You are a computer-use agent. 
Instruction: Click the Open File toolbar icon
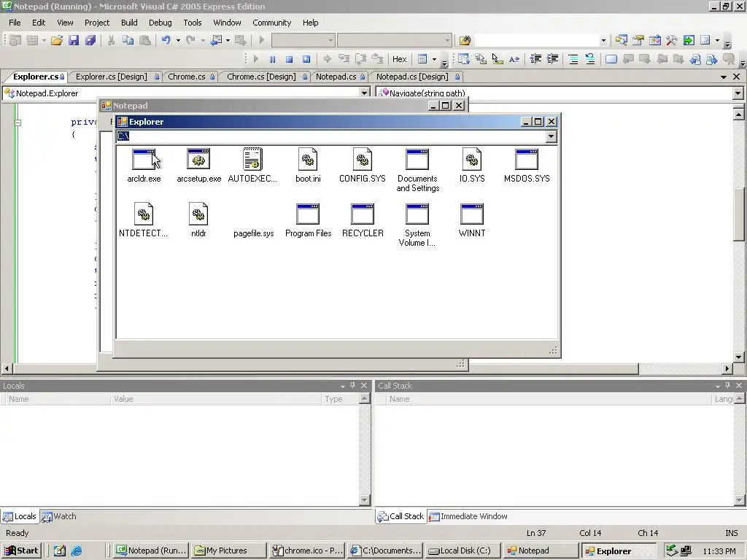(x=57, y=41)
